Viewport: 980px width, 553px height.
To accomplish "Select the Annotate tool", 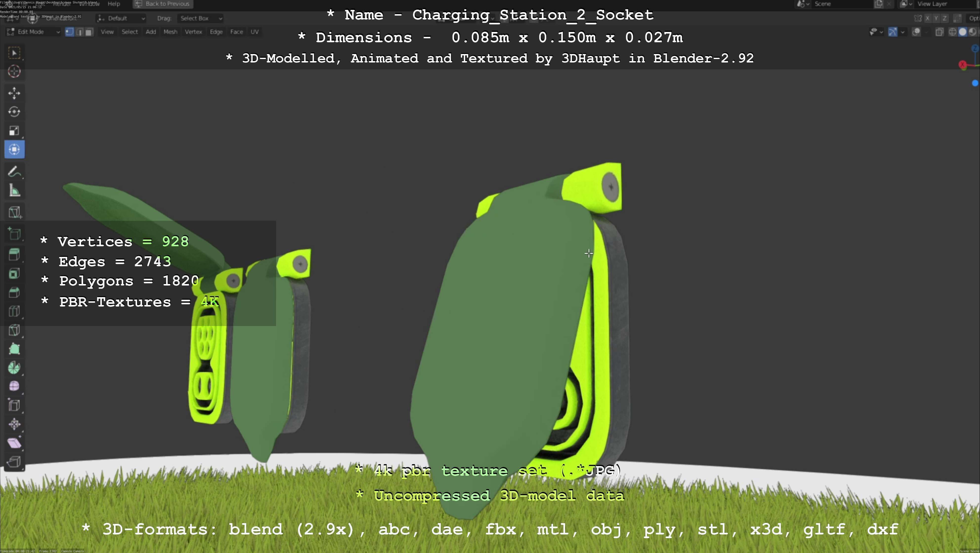I will 14,172.
